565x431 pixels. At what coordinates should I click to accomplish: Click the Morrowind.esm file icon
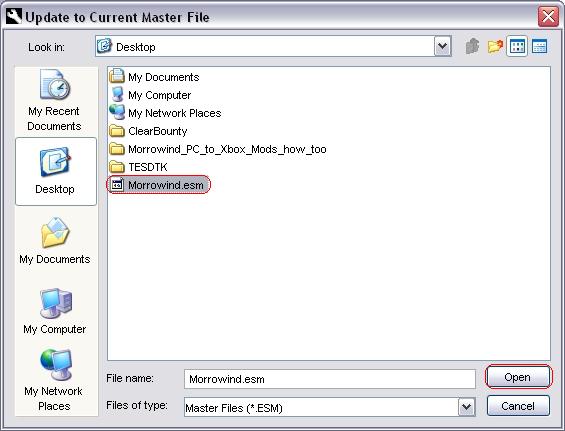[117, 185]
